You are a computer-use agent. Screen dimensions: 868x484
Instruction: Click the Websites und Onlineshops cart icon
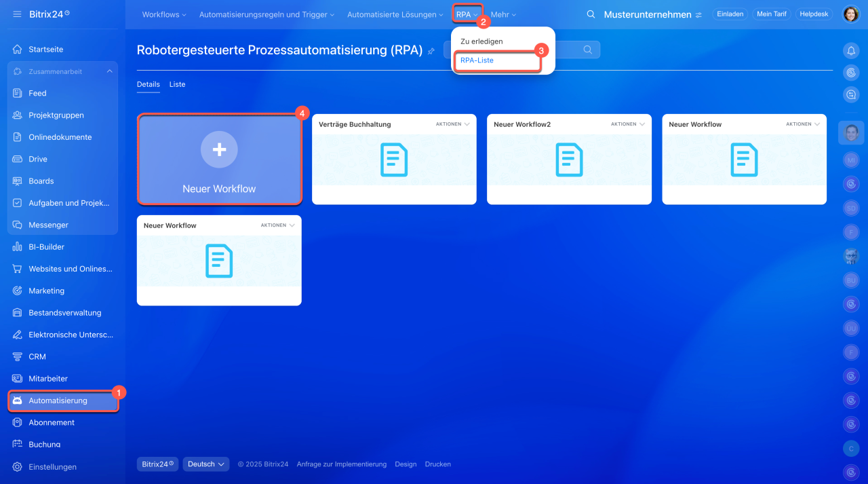pyautogui.click(x=18, y=269)
